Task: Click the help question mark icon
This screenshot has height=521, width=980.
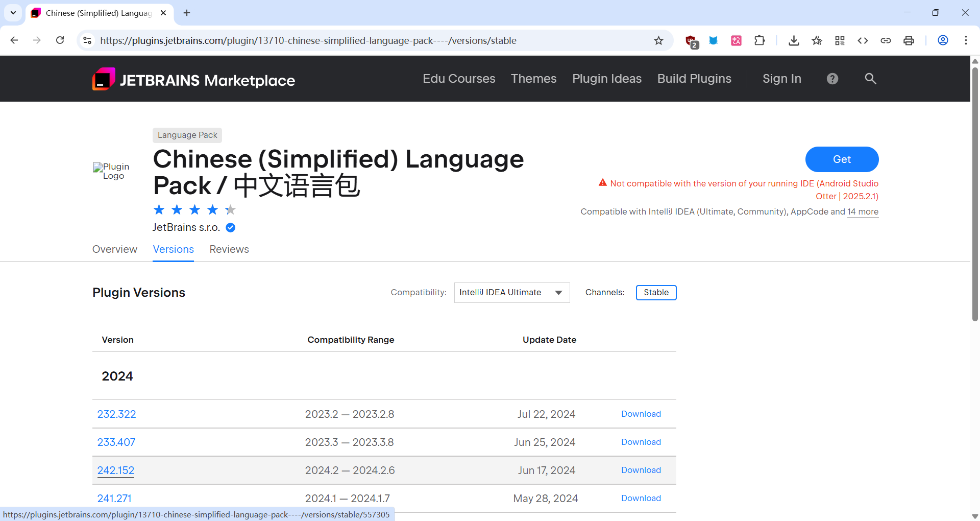Action: (x=832, y=79)
